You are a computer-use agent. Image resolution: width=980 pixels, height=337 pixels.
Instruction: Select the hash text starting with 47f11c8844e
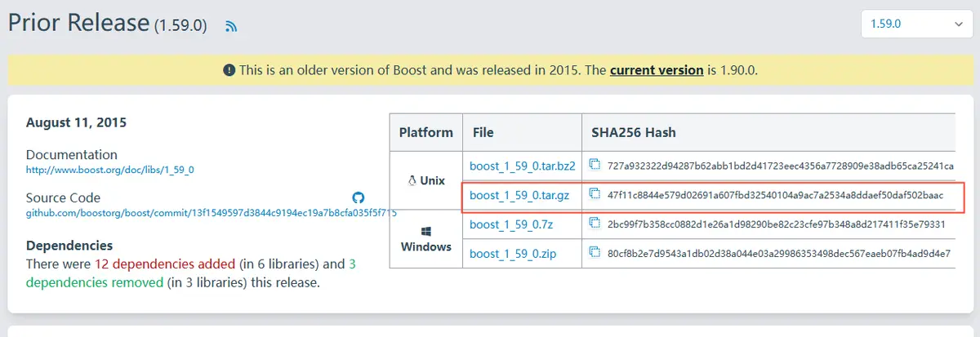point(776,195)
